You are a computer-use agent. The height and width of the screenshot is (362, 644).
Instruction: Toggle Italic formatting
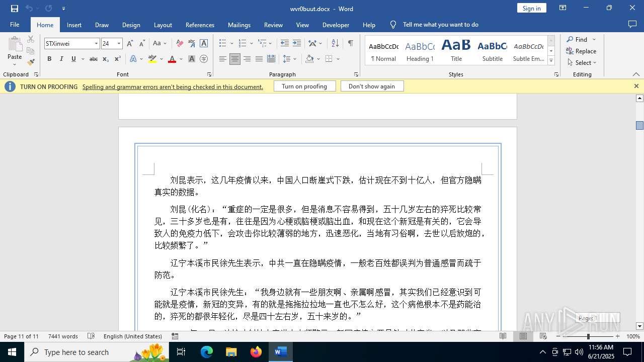pyautogui.click(x=61, y=59)
